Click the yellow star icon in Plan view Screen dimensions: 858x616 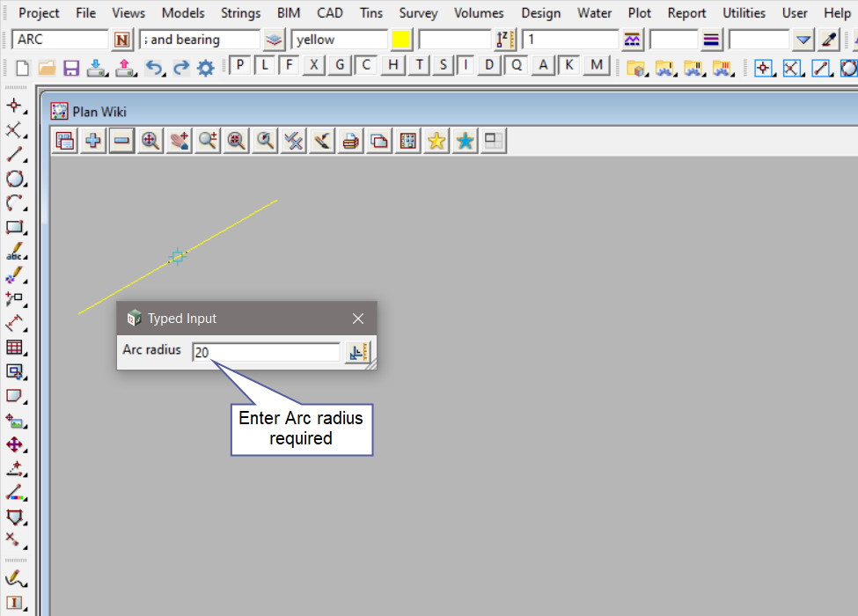coord(436,141)
